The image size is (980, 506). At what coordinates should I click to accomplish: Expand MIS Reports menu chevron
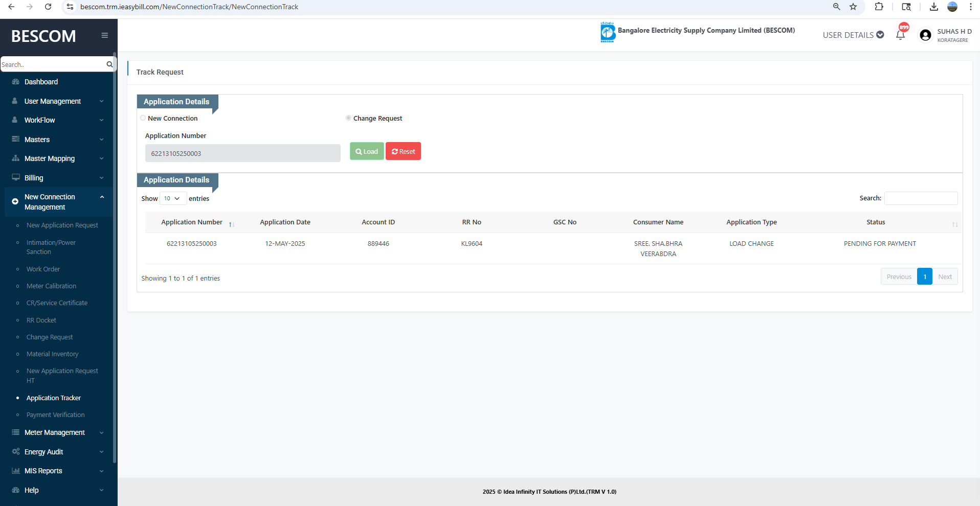tap(101, 471)
